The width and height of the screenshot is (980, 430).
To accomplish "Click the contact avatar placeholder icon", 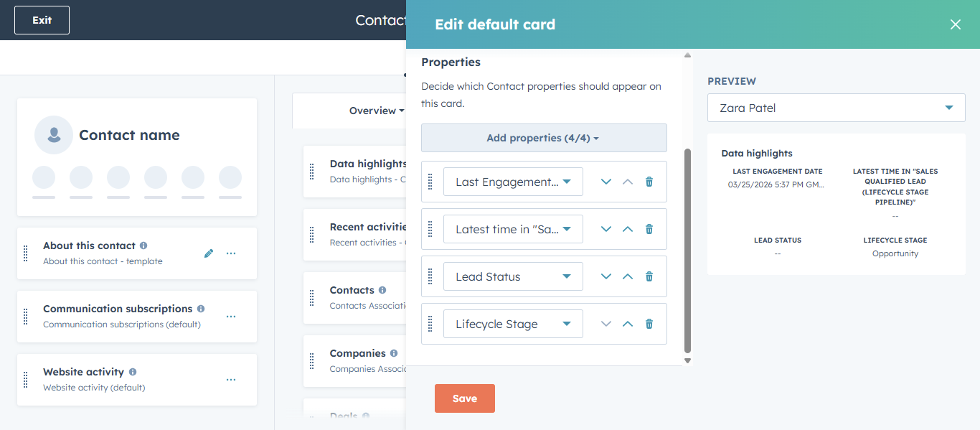I will (54, 135).
